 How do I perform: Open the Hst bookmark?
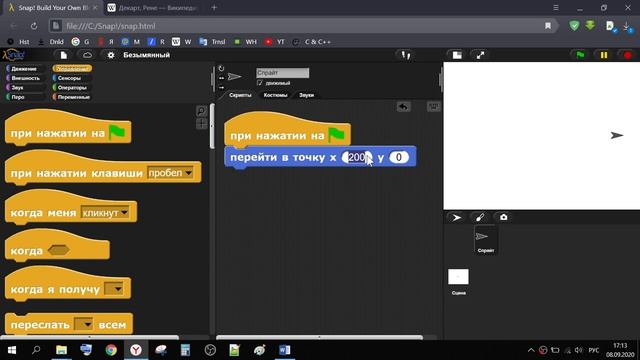[18, 42]
